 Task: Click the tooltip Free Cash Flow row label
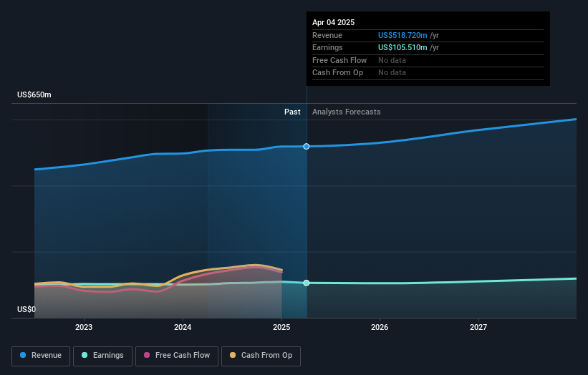point(339,60)
